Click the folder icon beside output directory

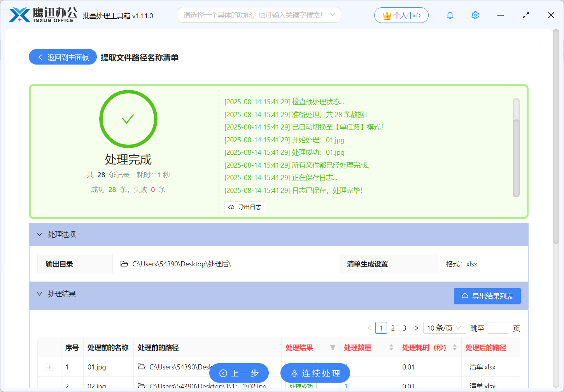124,264
